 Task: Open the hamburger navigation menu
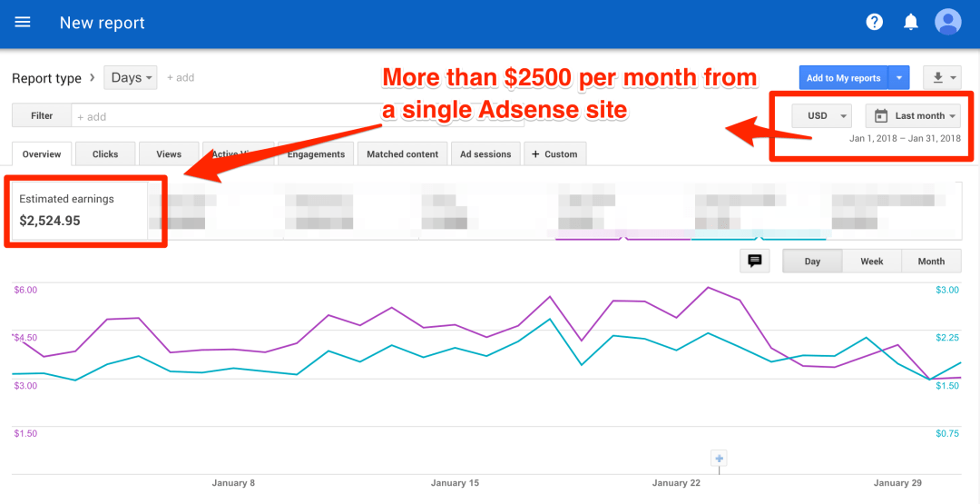[23, 23]
